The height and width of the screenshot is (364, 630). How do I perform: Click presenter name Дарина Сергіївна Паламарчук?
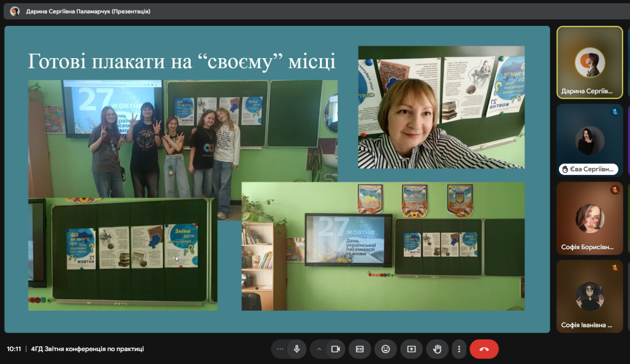click(88, 11)
